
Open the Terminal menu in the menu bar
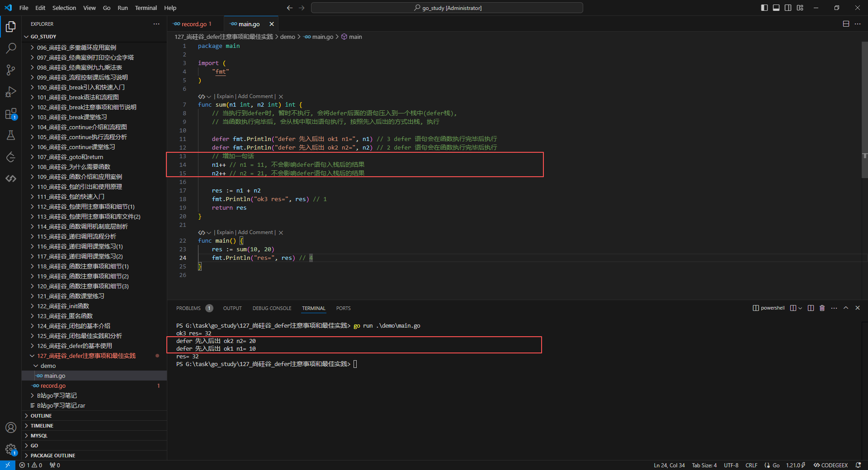146,8
